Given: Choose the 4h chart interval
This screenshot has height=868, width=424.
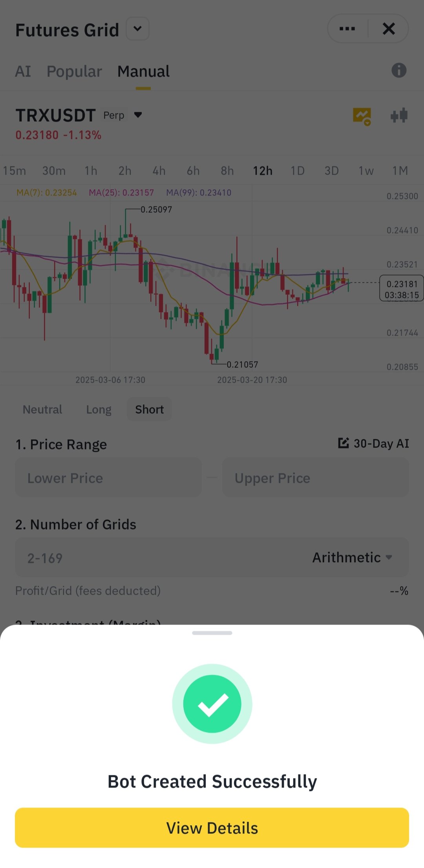Looking at the screenshot, I should (x=159, y=171).
